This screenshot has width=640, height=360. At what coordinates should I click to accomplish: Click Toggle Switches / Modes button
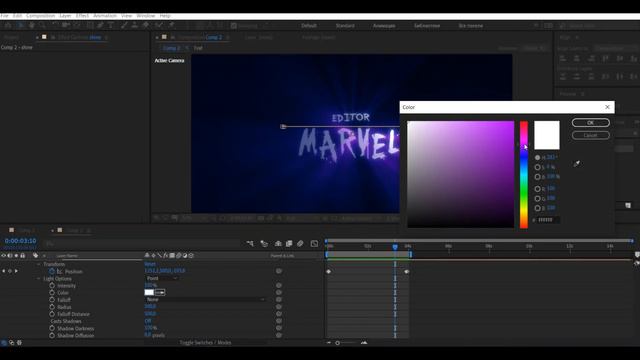(205, 342)
